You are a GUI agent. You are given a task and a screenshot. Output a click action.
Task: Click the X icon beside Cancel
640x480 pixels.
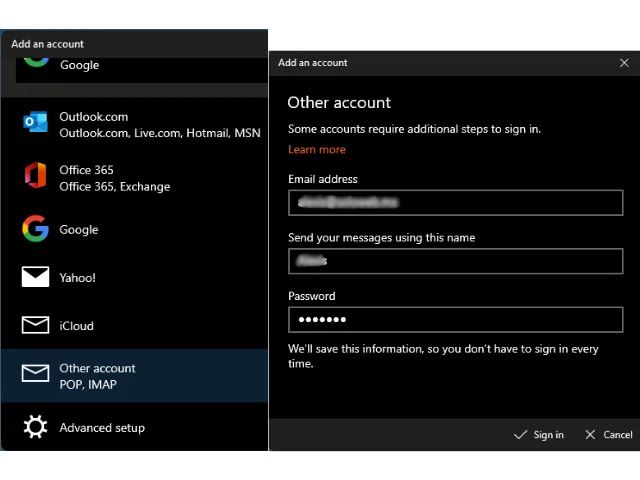(590, 435)
